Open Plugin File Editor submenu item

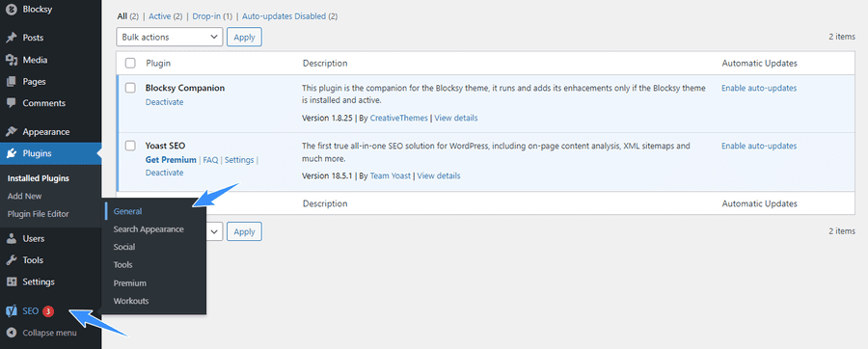(x=39, y=213)
